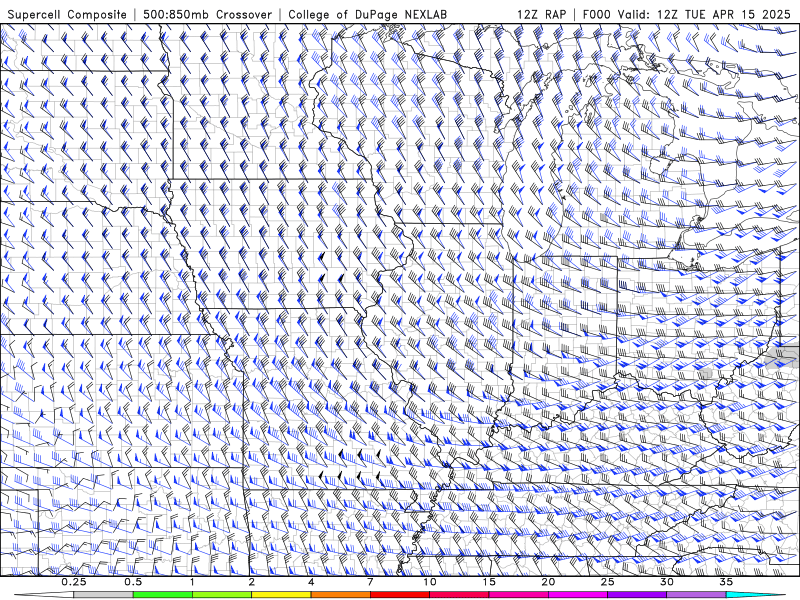The image size is (800, 600).
Task: Click the 0.5 colorbar scale label
Action: point(133,582)
